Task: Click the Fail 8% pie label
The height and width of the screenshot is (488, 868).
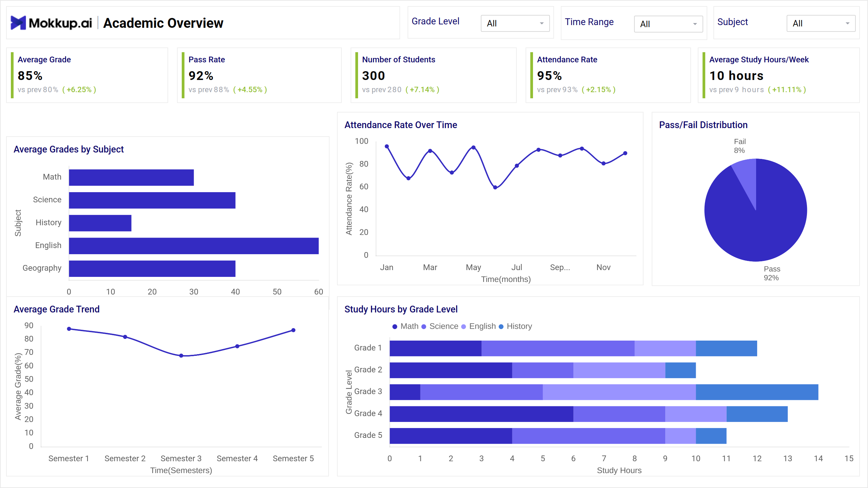Action: pyautogui.click(x=739, y=146)
